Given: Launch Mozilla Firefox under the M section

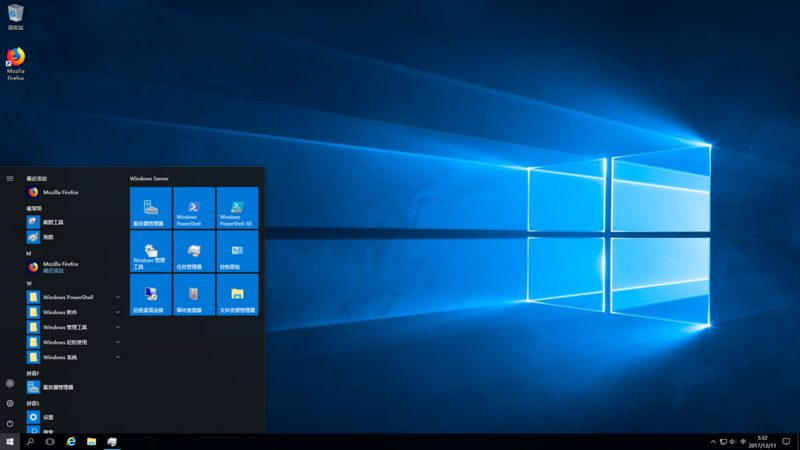Looking at the screenshot, I should (x=74, y=267).
